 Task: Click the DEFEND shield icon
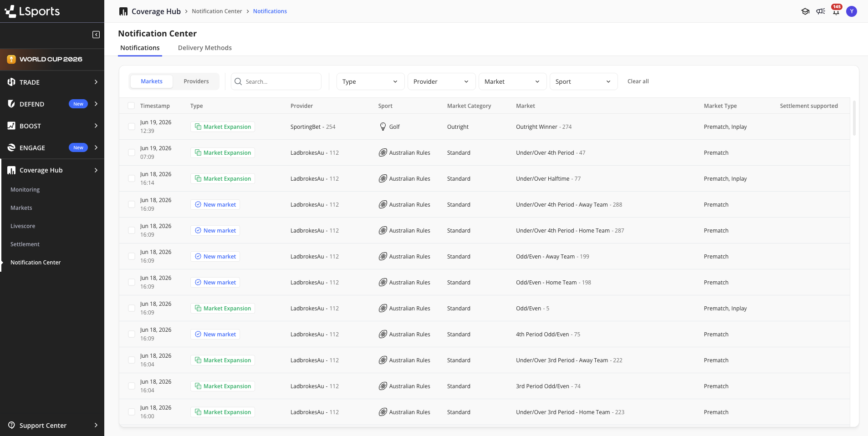click(11, 104)
